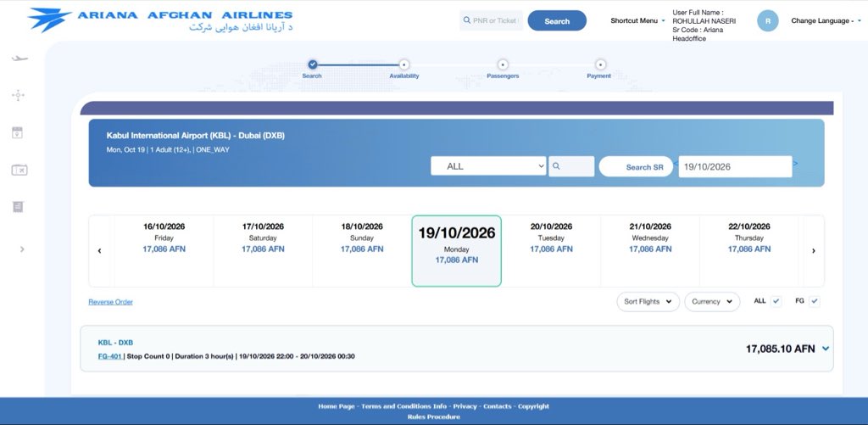Go to previous day arrow beside date field
Screen dimensions: 868x425
click(x=676, y=164)
